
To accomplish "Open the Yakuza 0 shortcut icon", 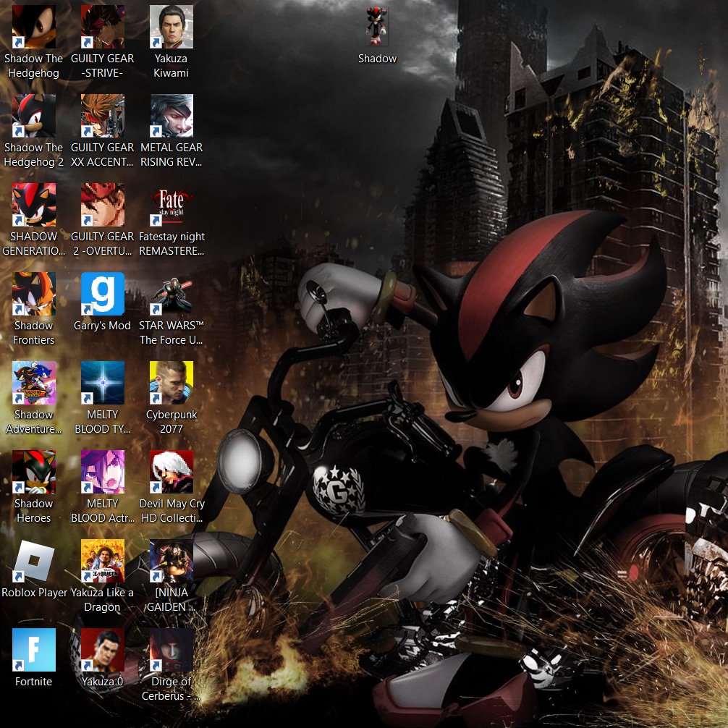I will pyautogui.click(x=102, y=650).
